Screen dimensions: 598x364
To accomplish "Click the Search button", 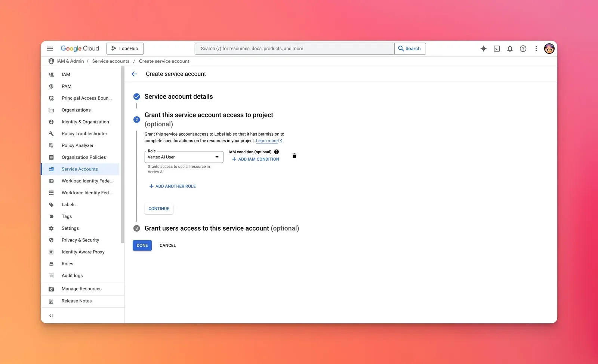I will tap(410, 49).
